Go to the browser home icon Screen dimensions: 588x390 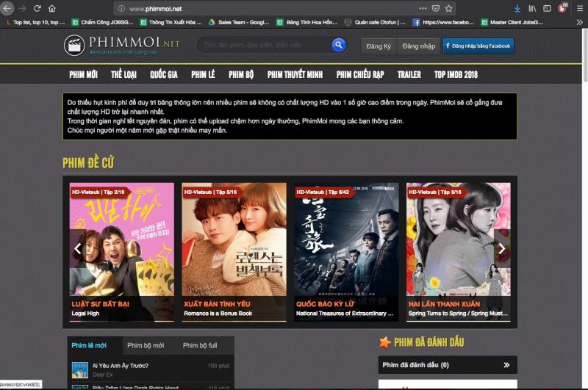(51, 9)
